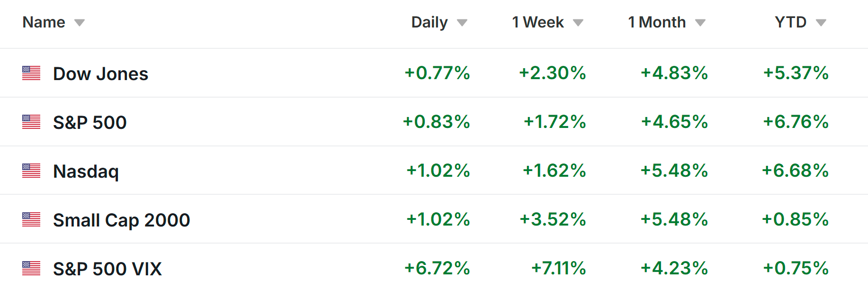Open the Small Cap 2000 link

pos(121,220)
